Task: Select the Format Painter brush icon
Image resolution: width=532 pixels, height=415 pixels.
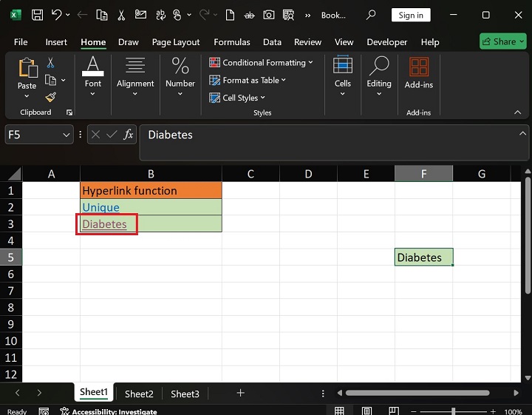Action: (x=50, y=97)
